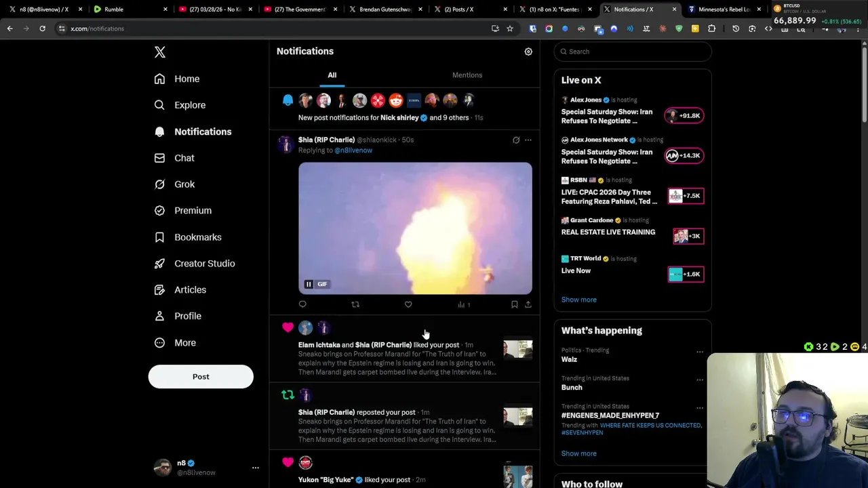
Task: Click the X logo in the sidebar
Action: 160,52
